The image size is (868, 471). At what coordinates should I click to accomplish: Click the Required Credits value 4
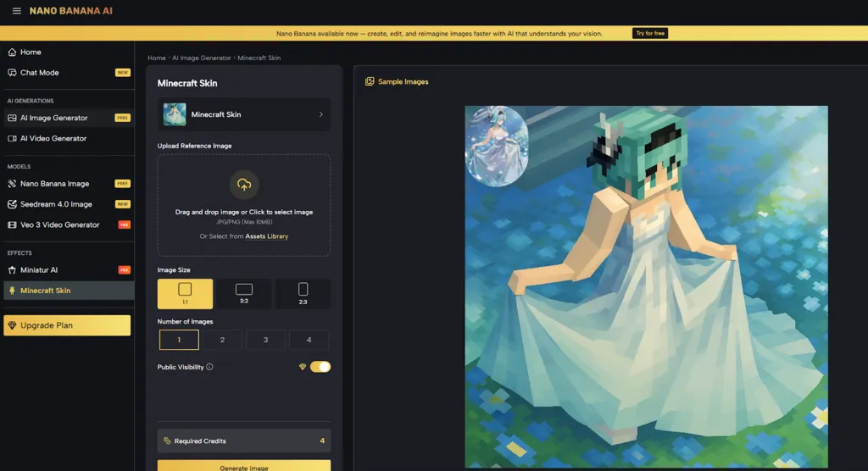pos(322,441)
